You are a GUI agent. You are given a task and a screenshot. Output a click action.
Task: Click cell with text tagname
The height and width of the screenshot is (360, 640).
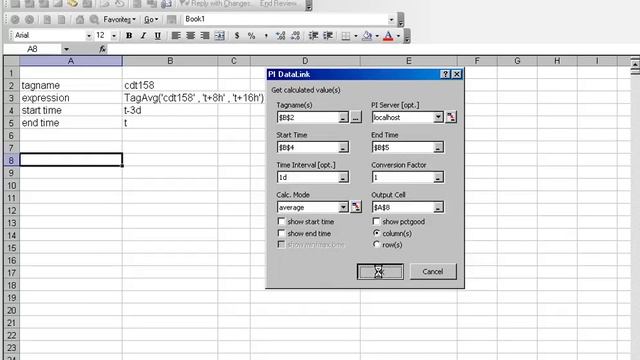point(71,85)
